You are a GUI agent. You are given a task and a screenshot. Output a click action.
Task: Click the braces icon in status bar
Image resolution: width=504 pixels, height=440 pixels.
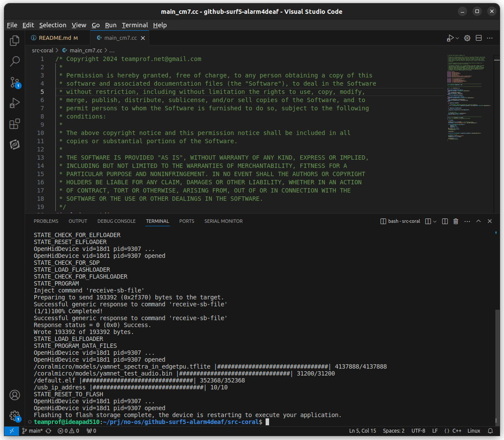point(447,431)
